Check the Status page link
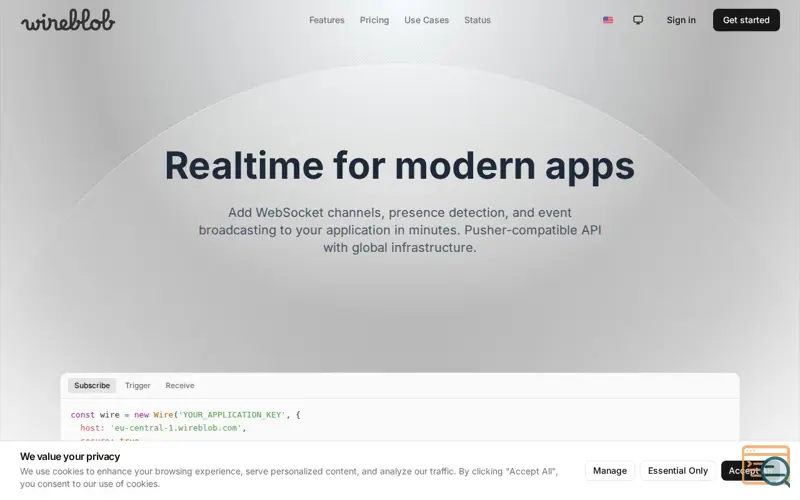Screen dimensions: 800x500 coord(477,20)
